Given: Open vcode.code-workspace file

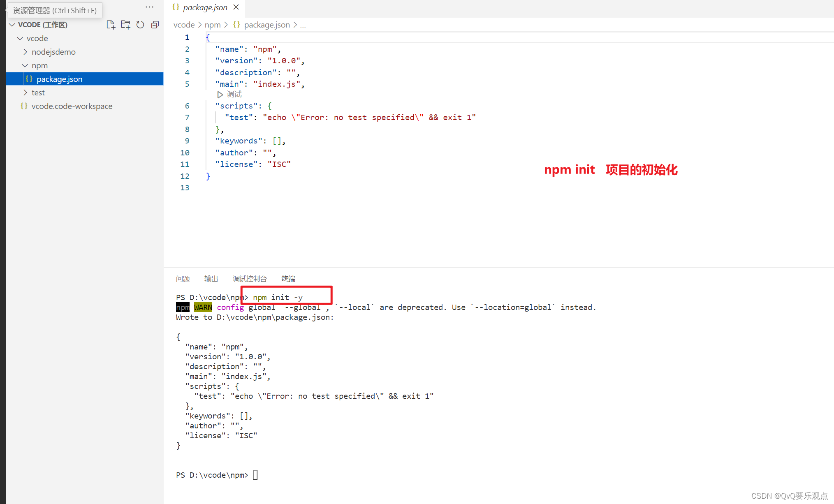Looking at the screenshot, I should (72, 106).
